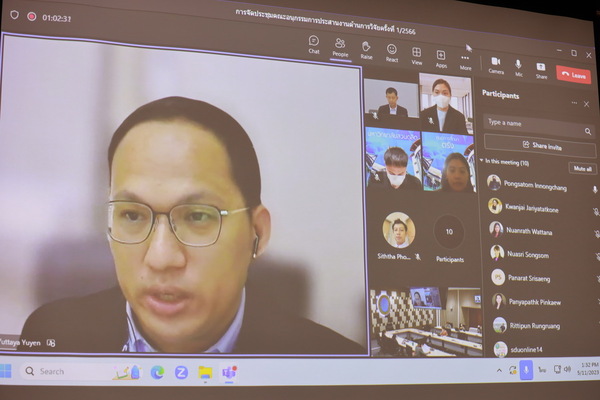Open the React emoji menu
This screenshot has width=600, height=400.
point(391,53)
